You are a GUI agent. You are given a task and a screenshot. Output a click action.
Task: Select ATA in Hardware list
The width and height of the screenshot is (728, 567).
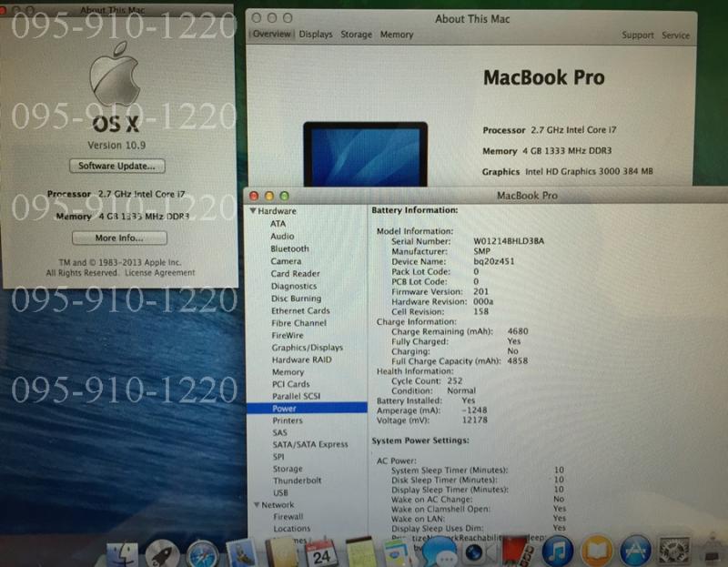278,223
